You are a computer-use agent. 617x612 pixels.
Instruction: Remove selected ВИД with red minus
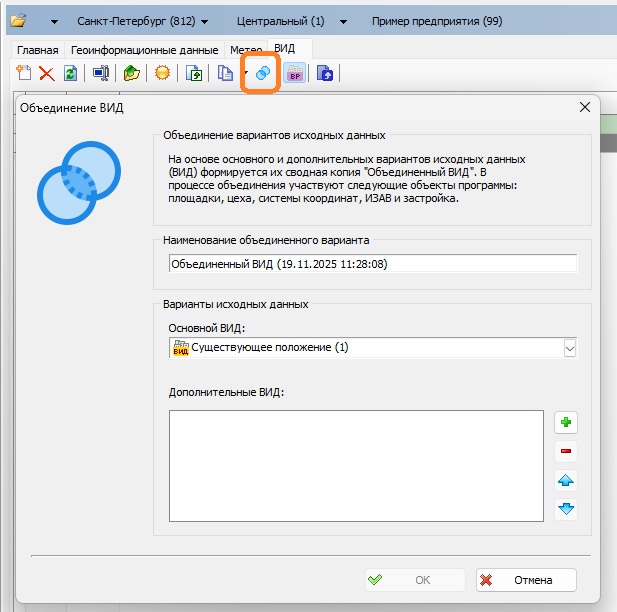tap(566, 452)
